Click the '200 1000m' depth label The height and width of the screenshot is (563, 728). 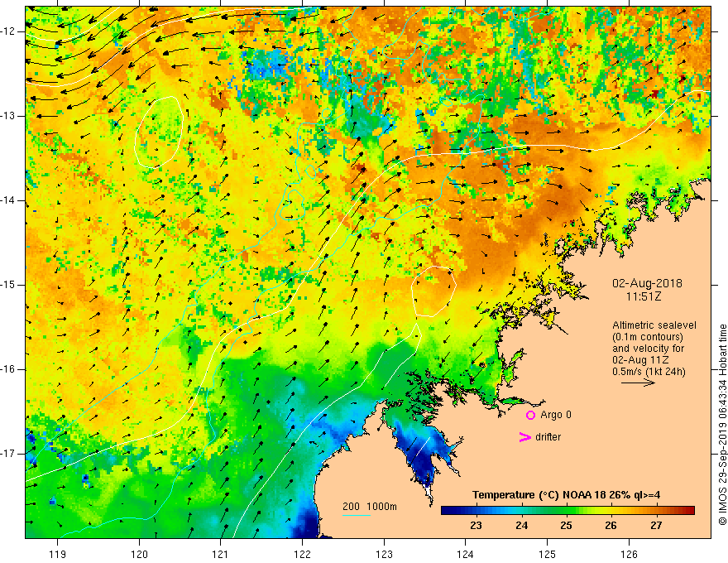pyautogui.click(x=370, y=507)
